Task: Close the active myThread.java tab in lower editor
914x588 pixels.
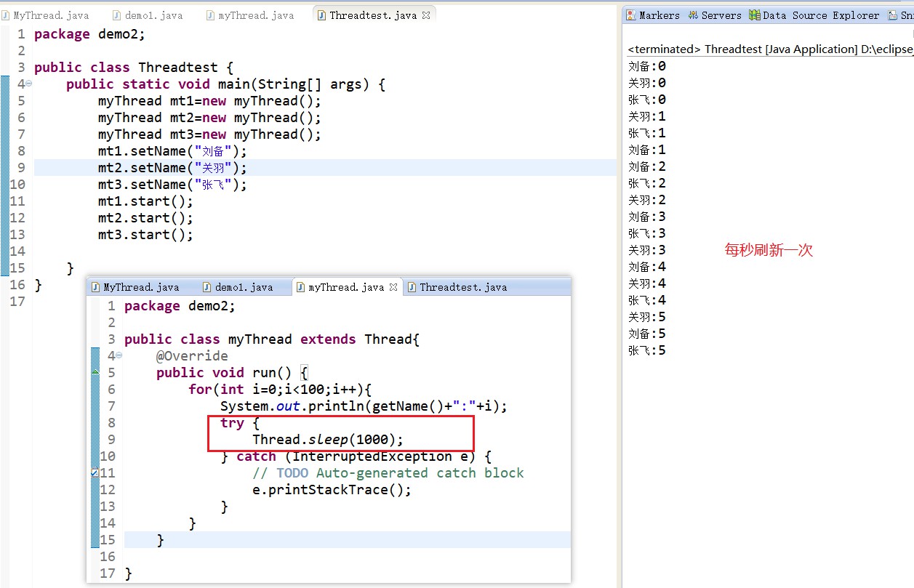Action: [x=393, y=287]
